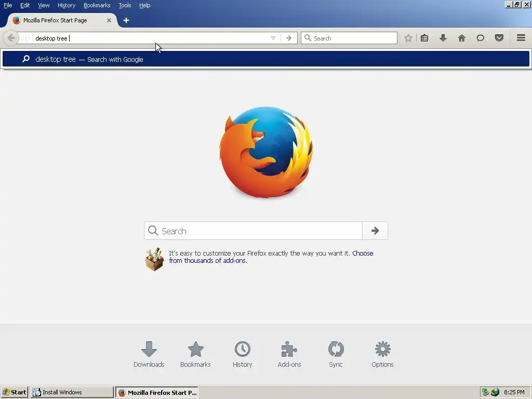The image size is (532, 399).
Task: Open Bookmarks star on the start page
Action: [x=195, y=354]
